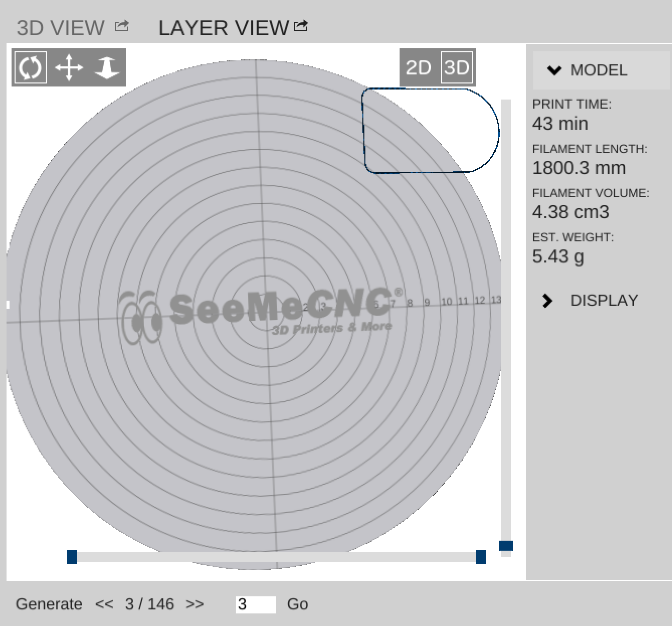This screenshot has width=672, height=626.
Task: Click Go to jump to layer
Action: (298, 604)
